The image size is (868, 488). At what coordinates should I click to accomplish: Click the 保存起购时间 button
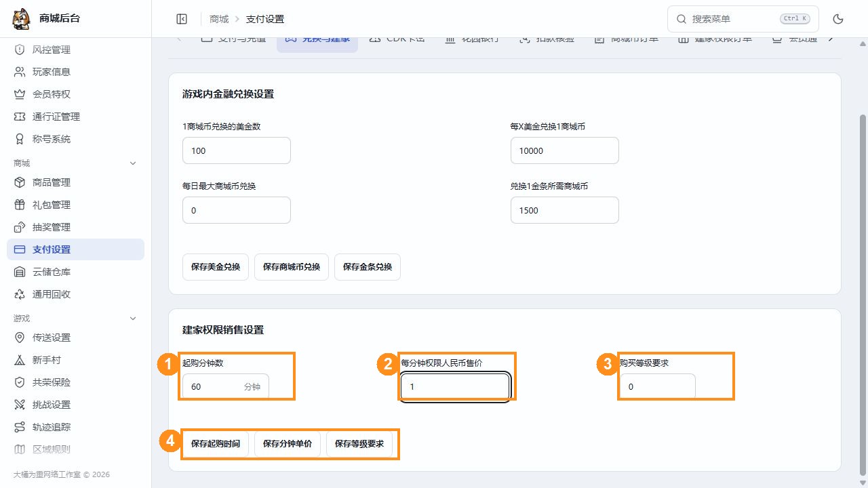click(x=216, y=444)
